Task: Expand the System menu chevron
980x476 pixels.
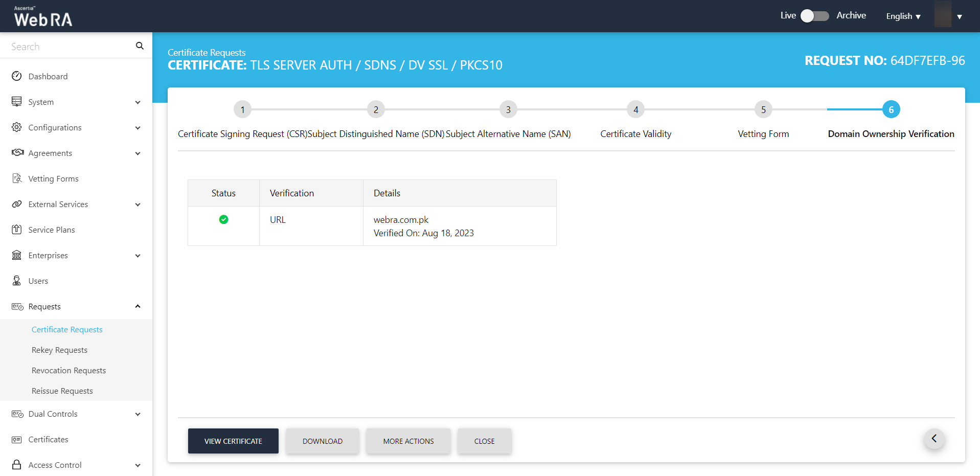Action: tap(138, 102)
